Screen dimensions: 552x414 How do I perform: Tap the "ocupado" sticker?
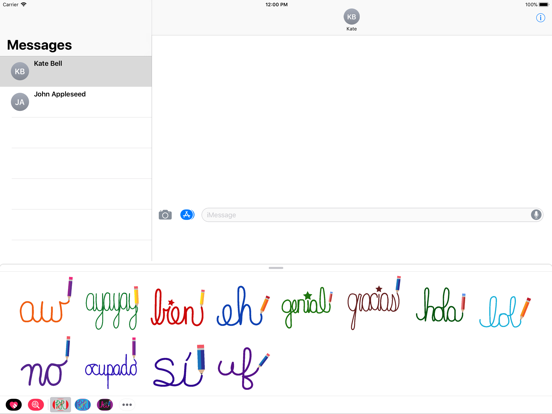point(111,363)
